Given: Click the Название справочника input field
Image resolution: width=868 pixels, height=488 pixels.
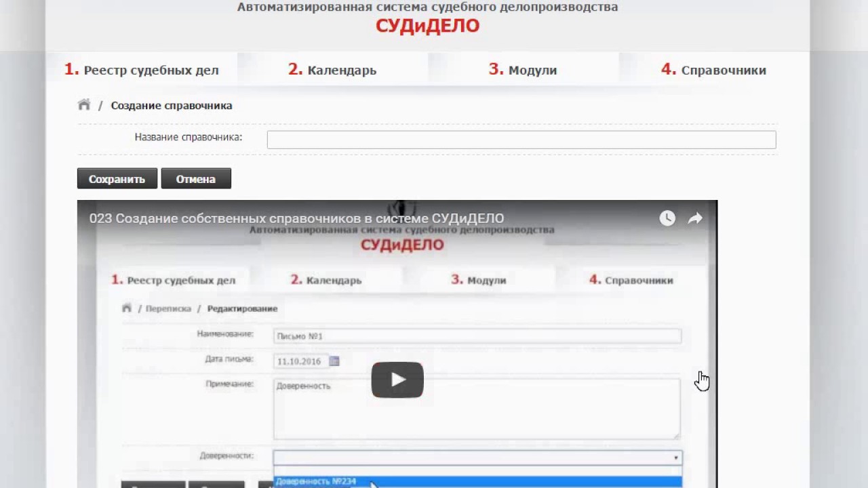Looking at the screenshot, I should (521, 139).
